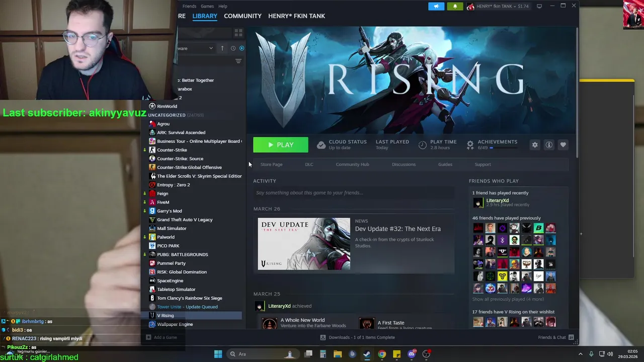The width and height of the screenshot is (644, 362).
Task: Toggle recent activity clock filter
Action: pos(233,48)
